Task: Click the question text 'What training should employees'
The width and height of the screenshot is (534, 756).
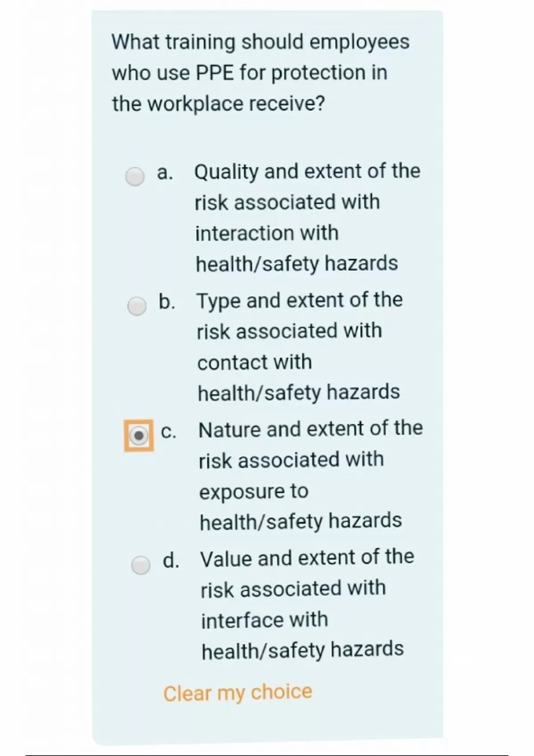Action: (x=260, y=42)
